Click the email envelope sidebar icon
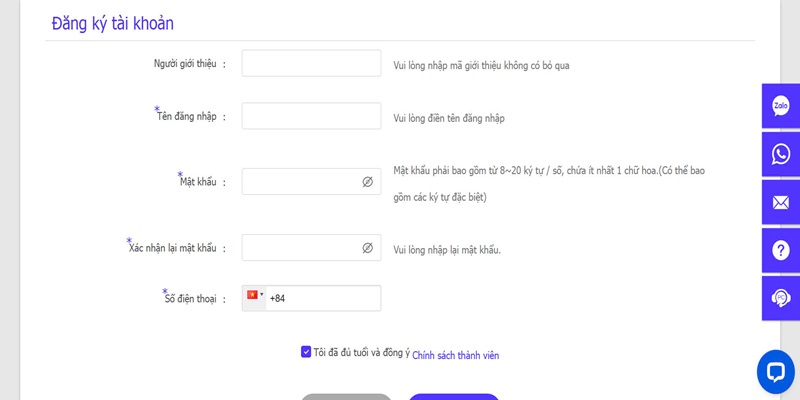This screenshot has height=400, width=800. [781, 203]
